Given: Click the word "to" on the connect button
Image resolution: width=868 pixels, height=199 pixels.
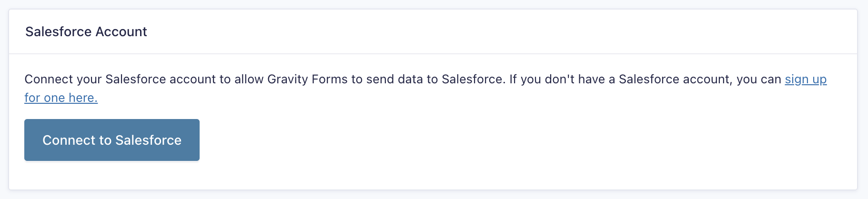Looking at the screenshot, I should pyautogui.click(x=105, y=140).
